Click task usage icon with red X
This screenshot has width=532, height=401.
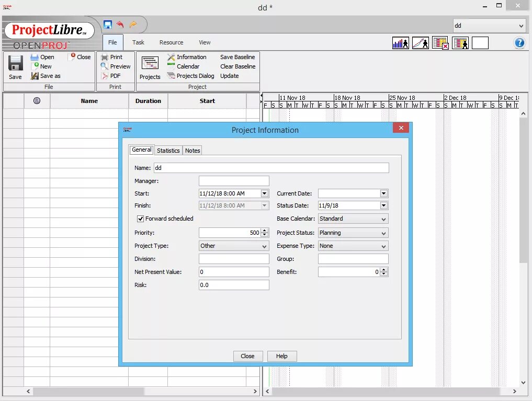[x=440, y=43]
